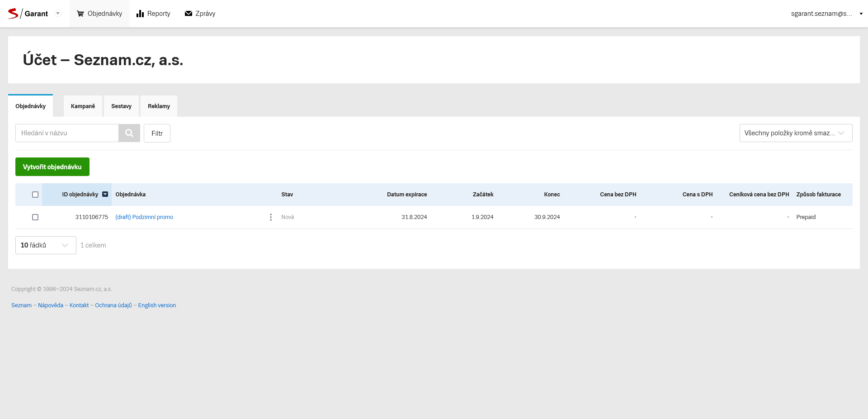Click the magnifier search button
The width and height of the screenshot is (868, 419).
click(129, 133)
